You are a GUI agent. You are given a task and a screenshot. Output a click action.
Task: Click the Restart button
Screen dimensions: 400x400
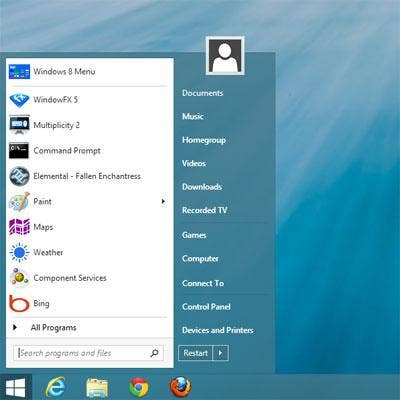pos(196,353)
